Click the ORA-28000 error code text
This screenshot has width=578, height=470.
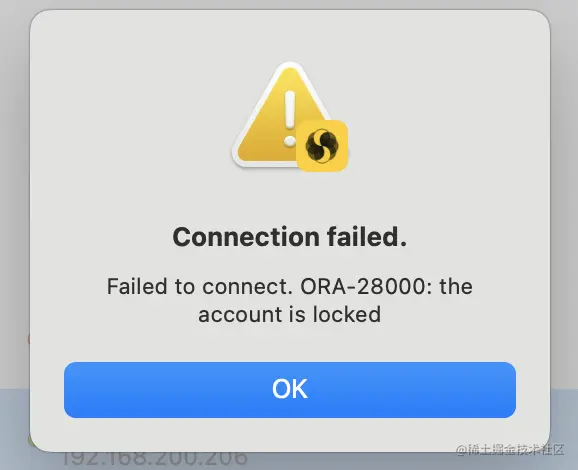tap(362, 286)
